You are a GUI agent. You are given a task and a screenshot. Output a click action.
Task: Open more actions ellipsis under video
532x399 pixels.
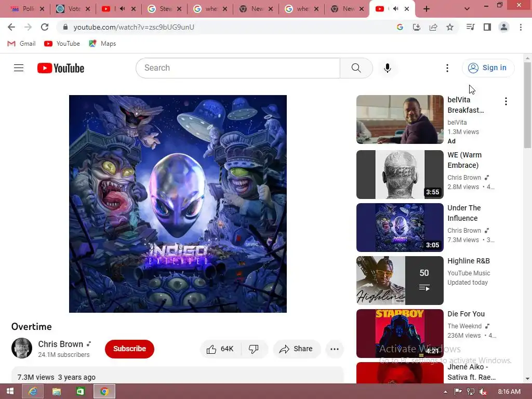[x=335, y=349]
